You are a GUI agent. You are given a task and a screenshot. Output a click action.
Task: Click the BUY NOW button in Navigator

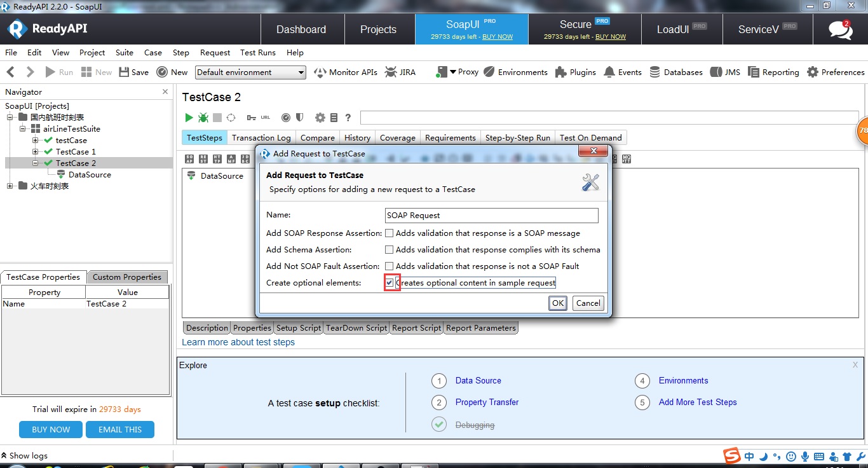click(x=51, y=430)
